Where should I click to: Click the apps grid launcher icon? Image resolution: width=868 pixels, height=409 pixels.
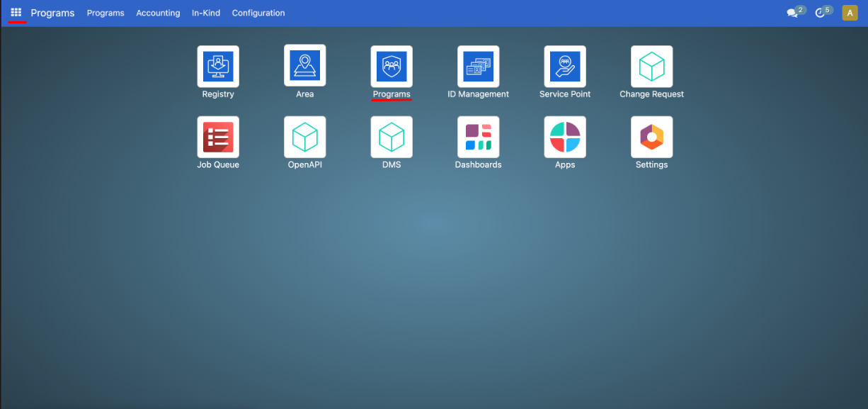click(x=16, y=12)
